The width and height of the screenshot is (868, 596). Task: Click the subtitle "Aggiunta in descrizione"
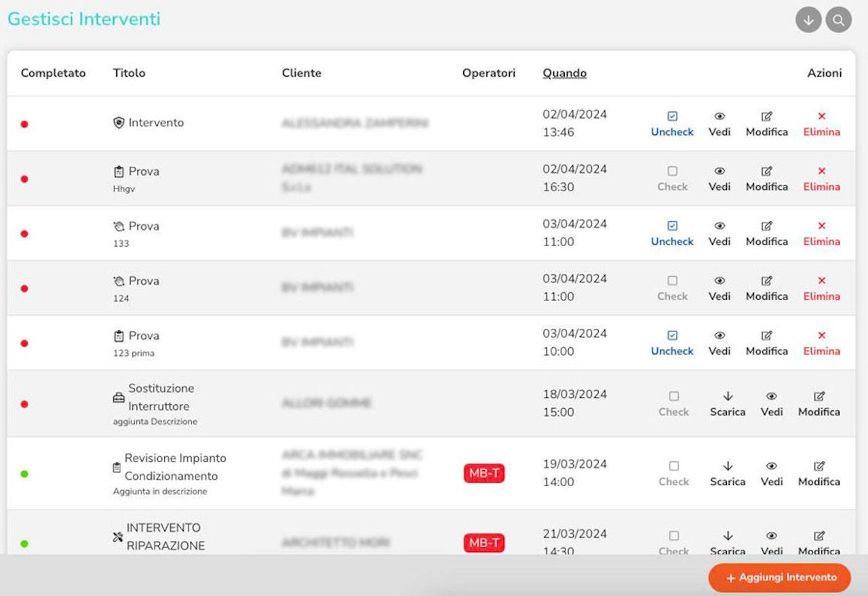(160, 492)
